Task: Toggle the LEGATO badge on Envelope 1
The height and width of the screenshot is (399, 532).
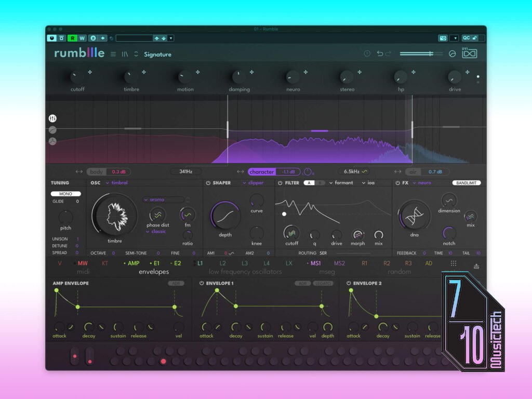Action: point(323,283)
